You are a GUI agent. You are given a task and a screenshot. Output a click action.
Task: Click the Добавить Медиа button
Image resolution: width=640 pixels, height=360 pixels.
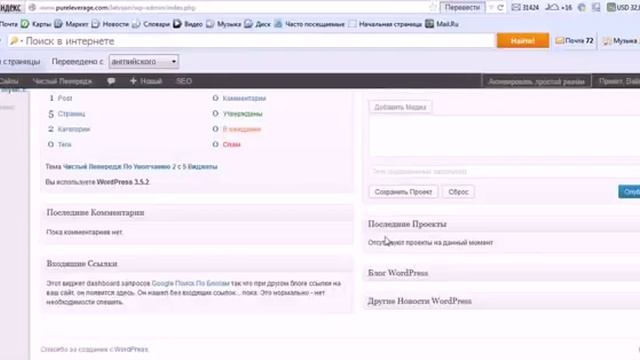coord(400,107)
